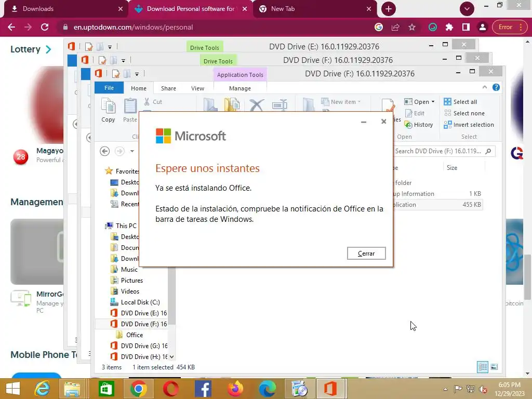Open Quick Access Toolbar customize dropdown arrow
The width and height of the screenshot is (532, 399).
(x=137, y=74)
